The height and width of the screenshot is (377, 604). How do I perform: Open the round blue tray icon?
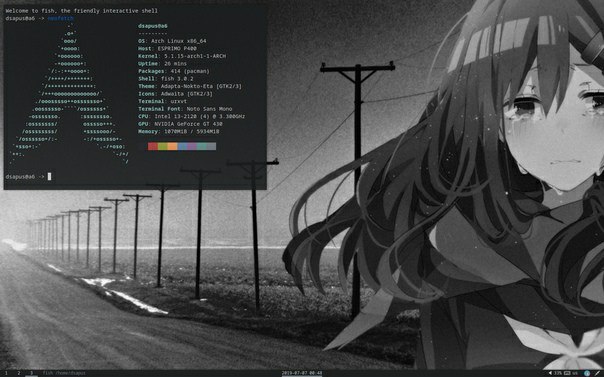click(x=587, y=373)
